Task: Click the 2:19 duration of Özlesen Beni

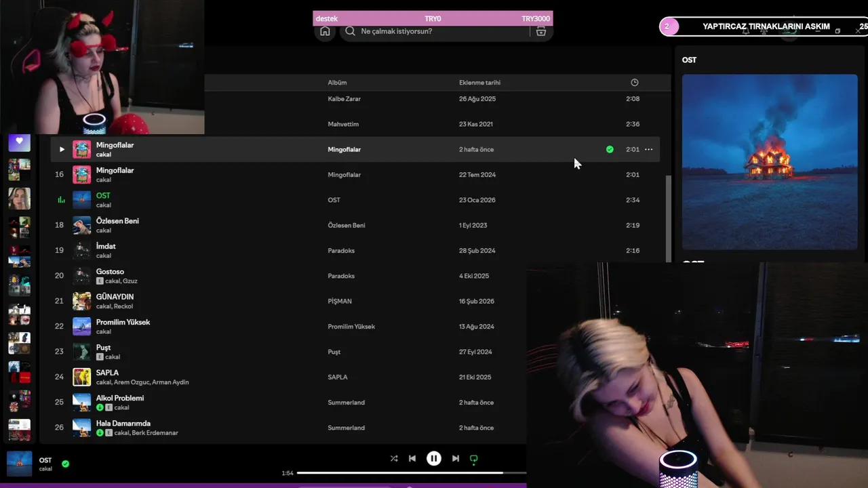Action: click(633, 225)
